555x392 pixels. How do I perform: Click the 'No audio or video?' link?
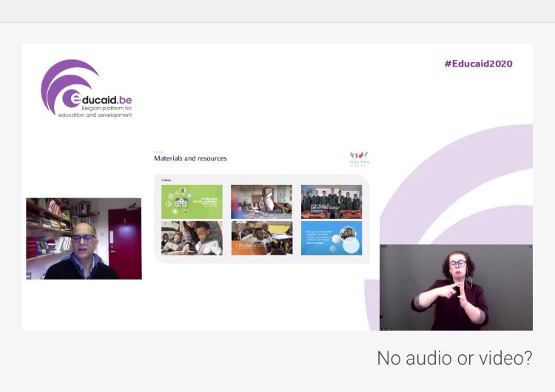tap(454, 358)
